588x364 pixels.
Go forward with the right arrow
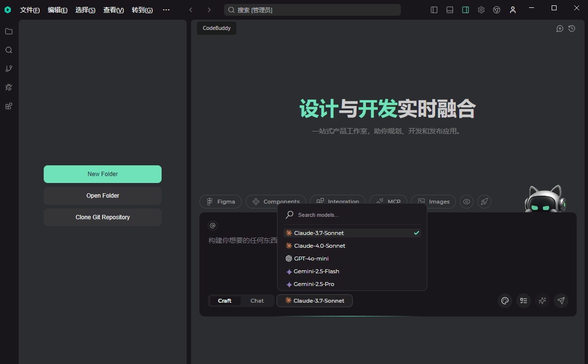click(x=209, y=10)
